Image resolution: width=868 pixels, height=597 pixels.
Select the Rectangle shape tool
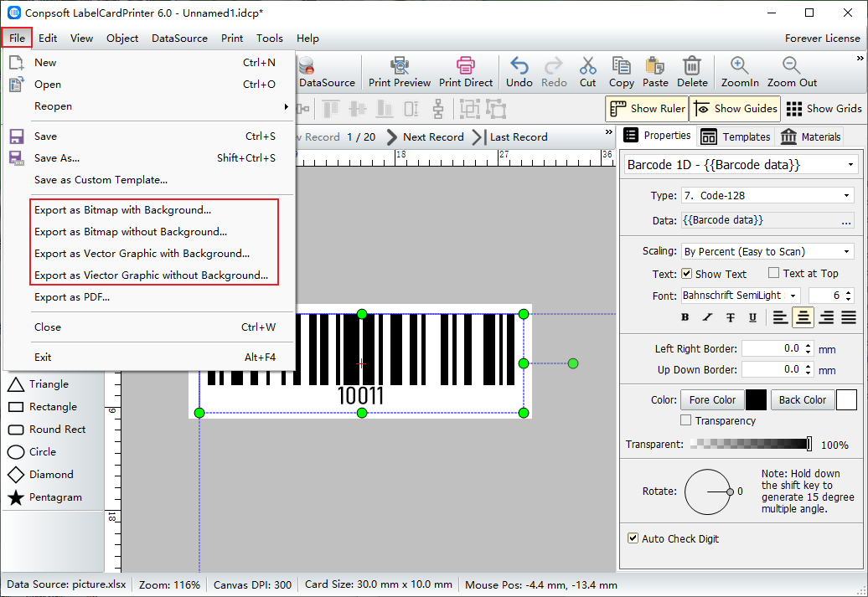tap(43, 407)
